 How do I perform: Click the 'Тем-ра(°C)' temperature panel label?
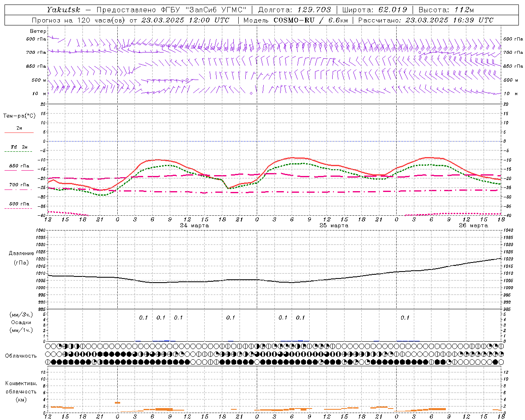[x=19, y=116]
